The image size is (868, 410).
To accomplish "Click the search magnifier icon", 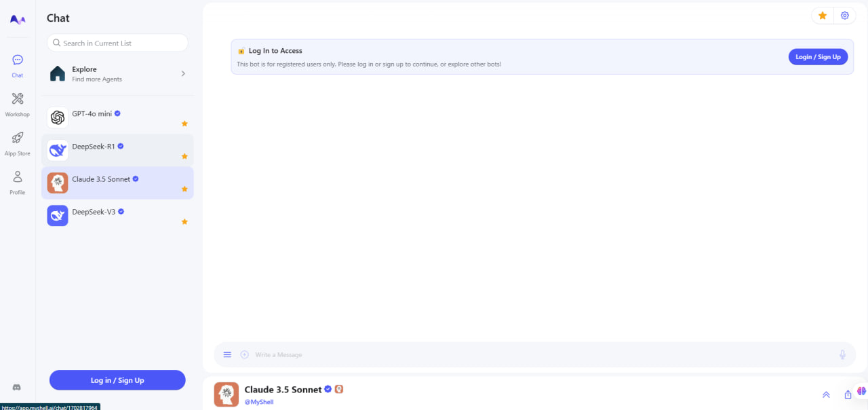I will click(x=56, y=43).
